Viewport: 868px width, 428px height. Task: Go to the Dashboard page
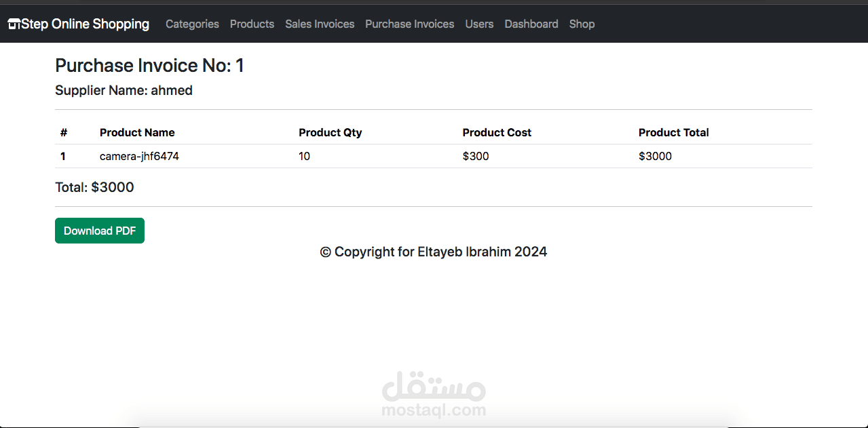531,24
